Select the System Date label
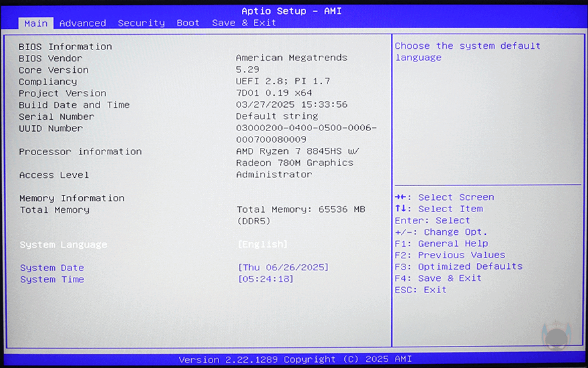Screen dimensions: 588x368 click(x=52, y=268)
